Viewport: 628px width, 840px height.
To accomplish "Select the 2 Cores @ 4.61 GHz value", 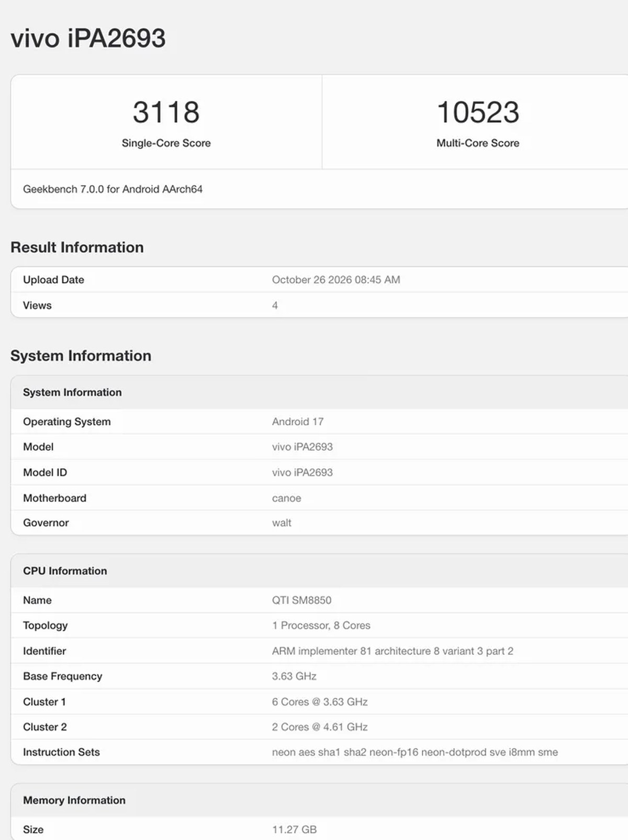I will point(320,727).
